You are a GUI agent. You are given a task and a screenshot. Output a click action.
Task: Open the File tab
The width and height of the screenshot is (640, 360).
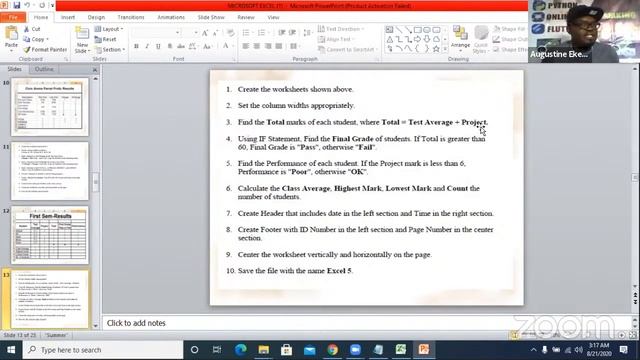pyautogui.click(x=13, y=18)
